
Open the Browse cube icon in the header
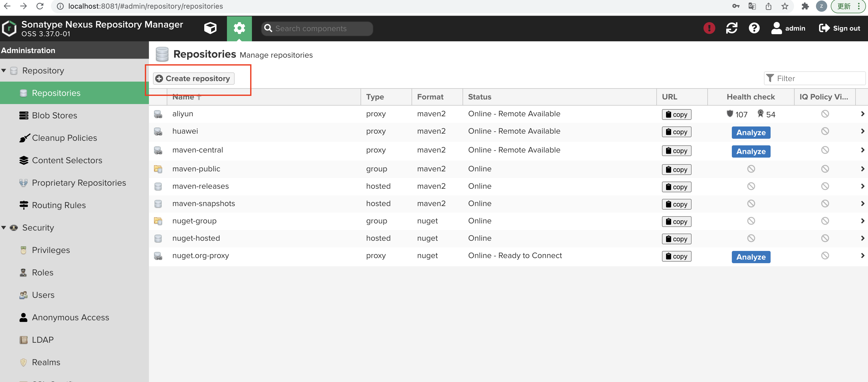[210, 28]
